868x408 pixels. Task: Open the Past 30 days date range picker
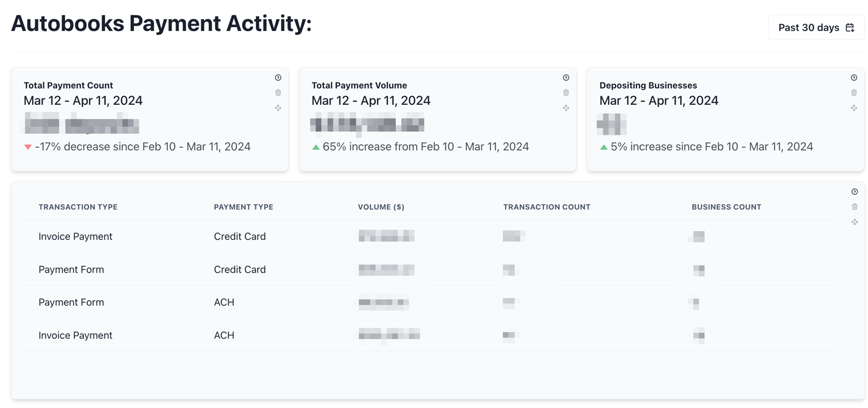click(816, 27)
